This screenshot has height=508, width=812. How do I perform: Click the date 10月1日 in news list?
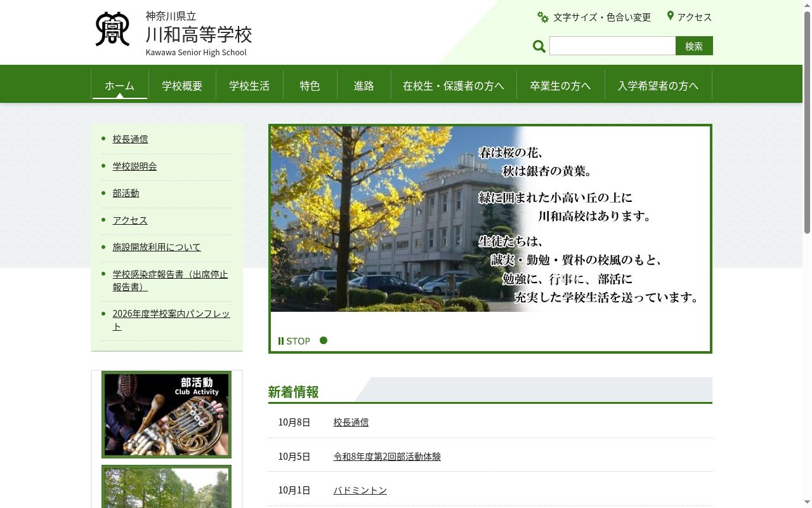click(x=294, y=490)
